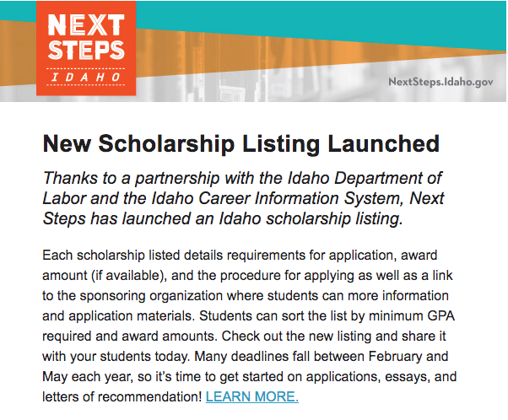This screenshot has height=420, width=508.
Task: Click the New Scholarship Listing Launched heading
Action: pos(240,143)
